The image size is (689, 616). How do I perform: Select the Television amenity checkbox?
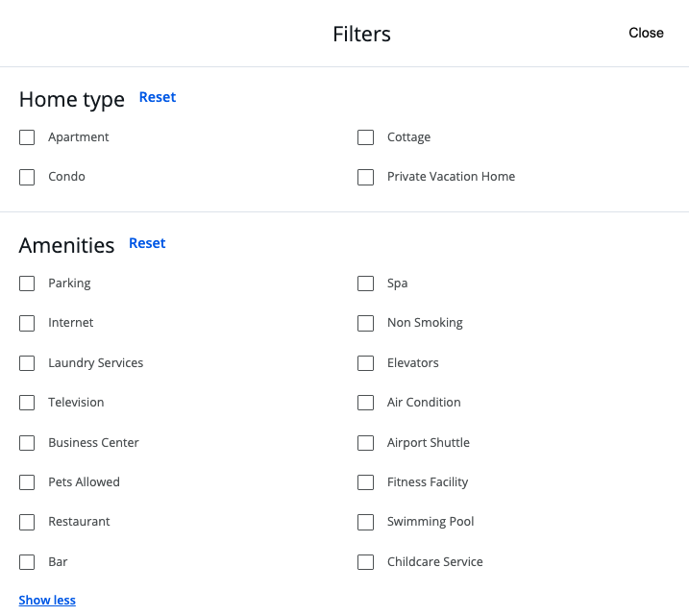(27, 403)
